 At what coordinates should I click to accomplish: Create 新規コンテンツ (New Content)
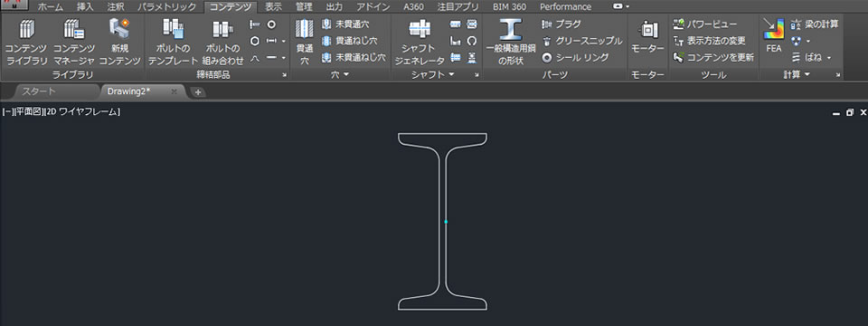[x=119, y=42]
